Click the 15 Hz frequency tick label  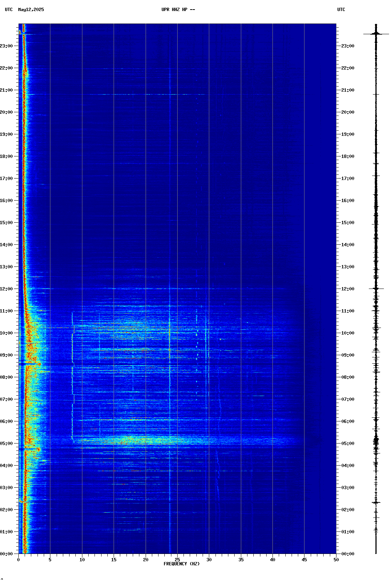pos(114,560)
